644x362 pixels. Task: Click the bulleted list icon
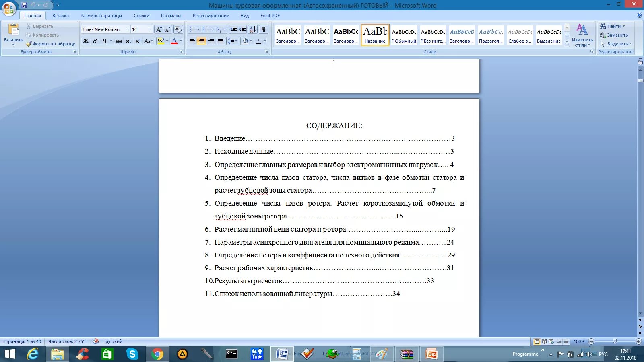[x=192, y=29]
